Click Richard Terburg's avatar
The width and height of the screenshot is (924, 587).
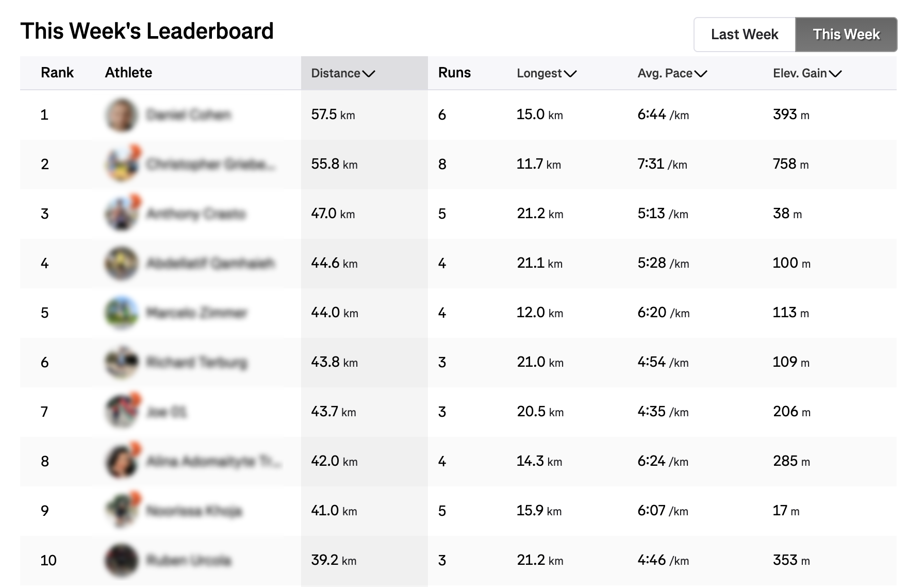pos(121,362)
